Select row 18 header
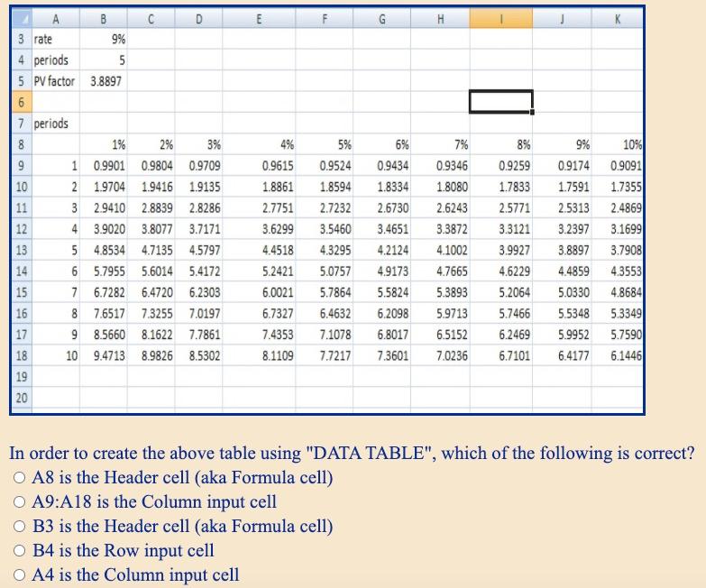Screen dimensions: 706x588 point(21,355)
